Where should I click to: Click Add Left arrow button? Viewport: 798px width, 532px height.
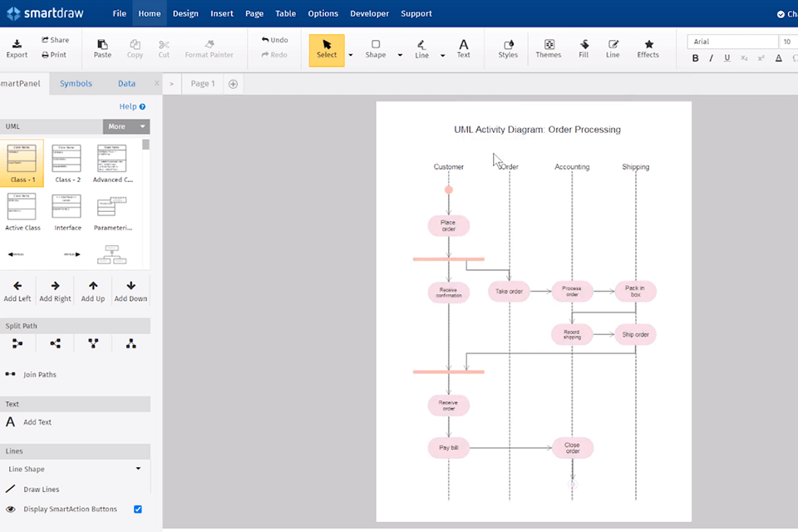pos(17,291)
